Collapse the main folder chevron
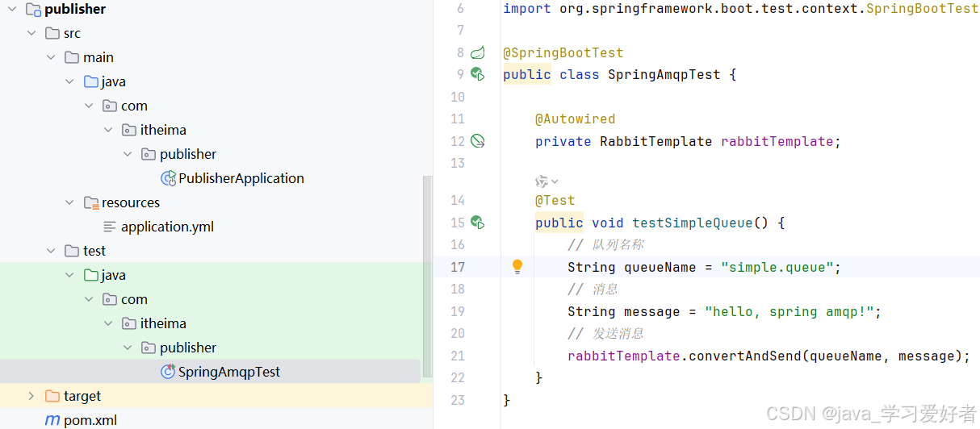This screenshot has height=429, width=980. coord(51,57)
